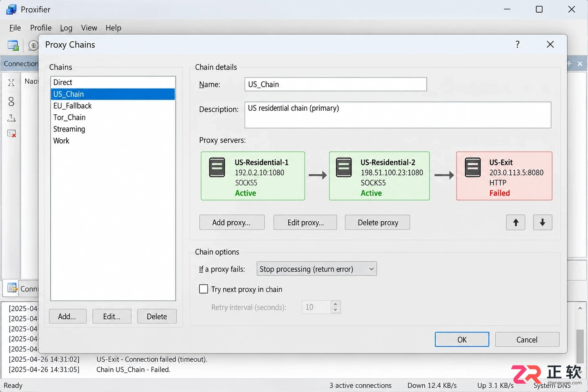This screenshot has width=588, height=392.
Task: Open the Profile menu
Action: (41, 28)
